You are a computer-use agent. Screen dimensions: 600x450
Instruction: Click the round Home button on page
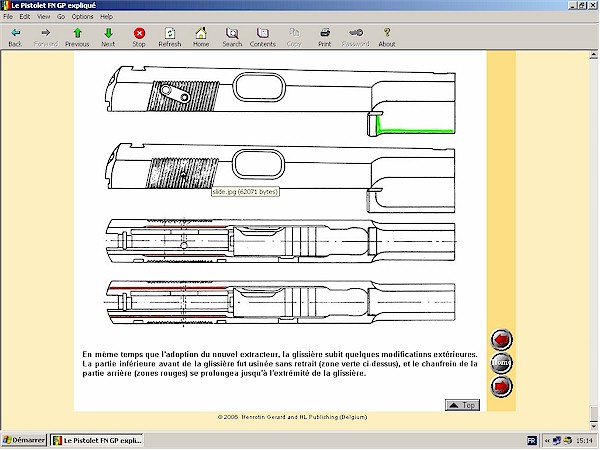503,362
